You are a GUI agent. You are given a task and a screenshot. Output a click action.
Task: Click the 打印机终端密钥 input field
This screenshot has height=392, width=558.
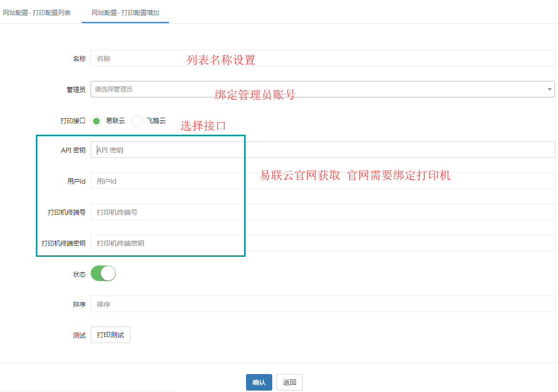pyautogui.click(x=323, y=243)
